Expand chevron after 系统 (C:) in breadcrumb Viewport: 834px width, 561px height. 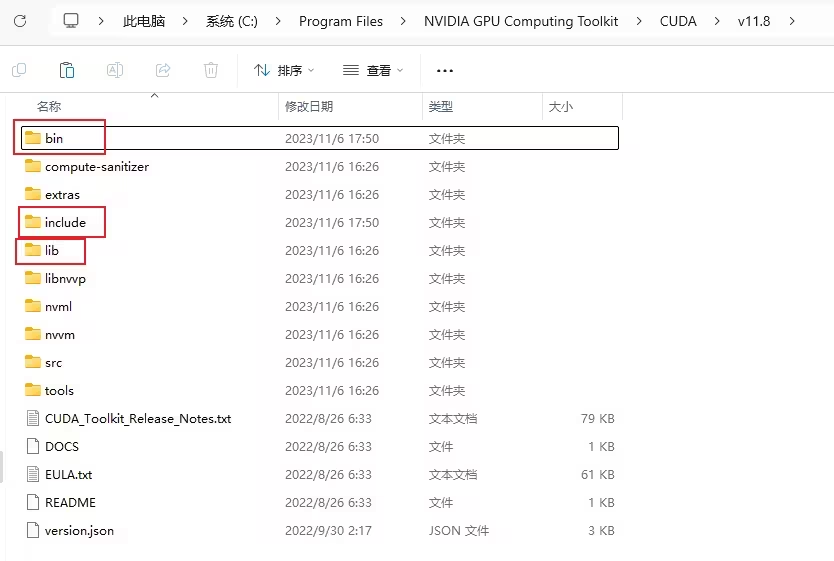pyautogui.click(x=278, y=21)
